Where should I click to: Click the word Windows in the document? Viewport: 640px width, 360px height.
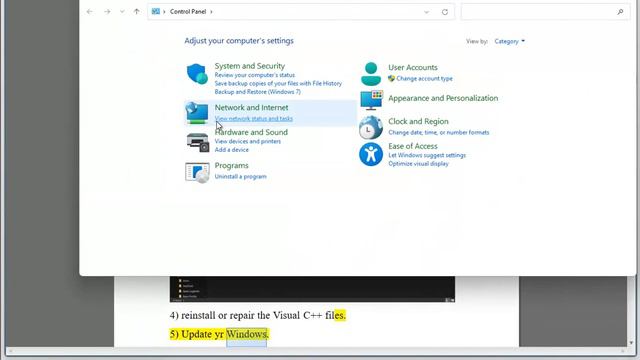click(247, 334)
